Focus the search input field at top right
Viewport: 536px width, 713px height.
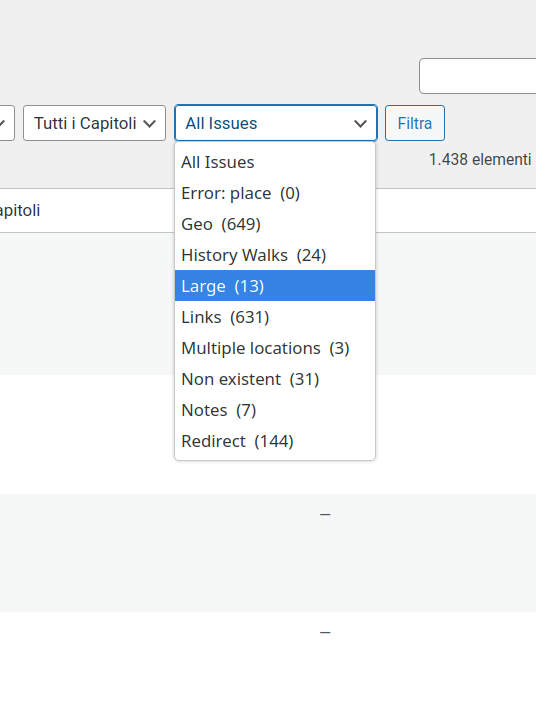[477, 76]
